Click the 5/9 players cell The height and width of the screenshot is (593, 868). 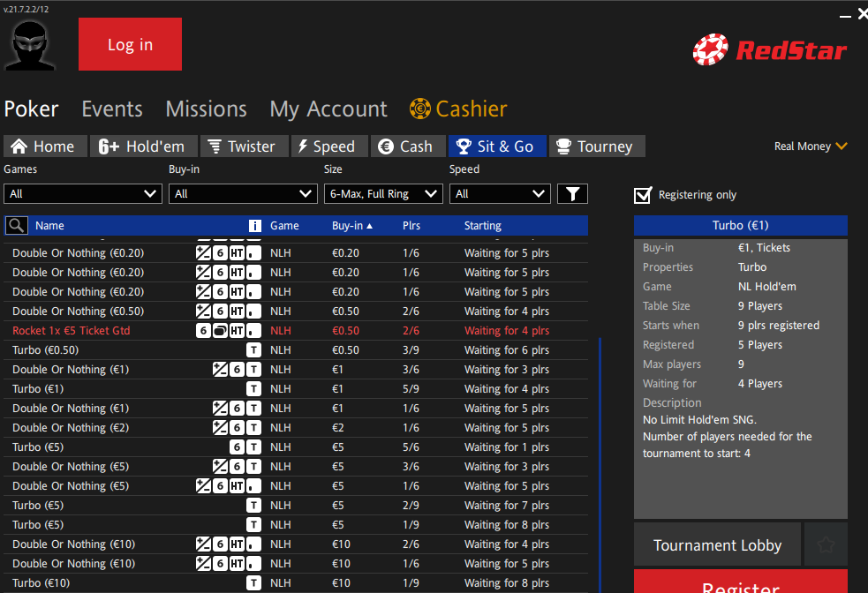coord(411,389)
